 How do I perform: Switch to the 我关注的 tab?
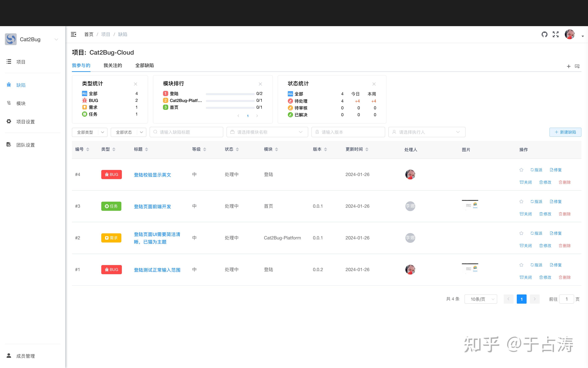point(113,65)
